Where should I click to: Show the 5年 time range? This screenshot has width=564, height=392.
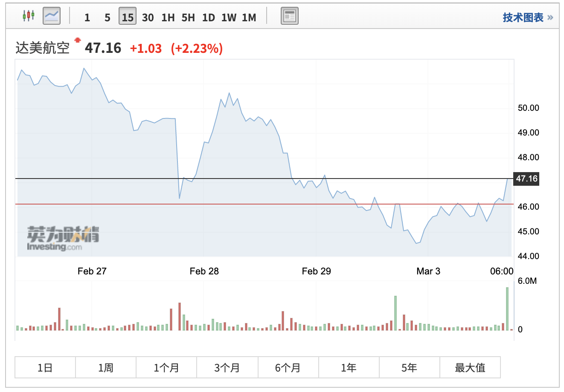(409, 368)
